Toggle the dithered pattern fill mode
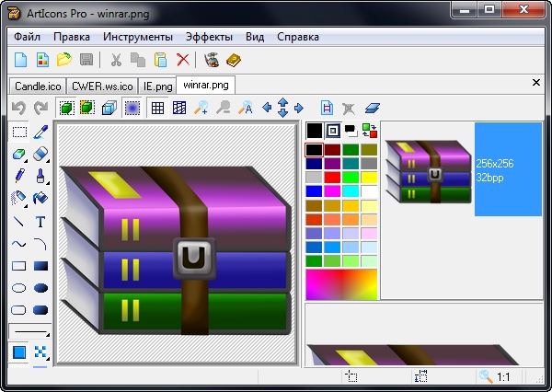 tap(40, 352)
